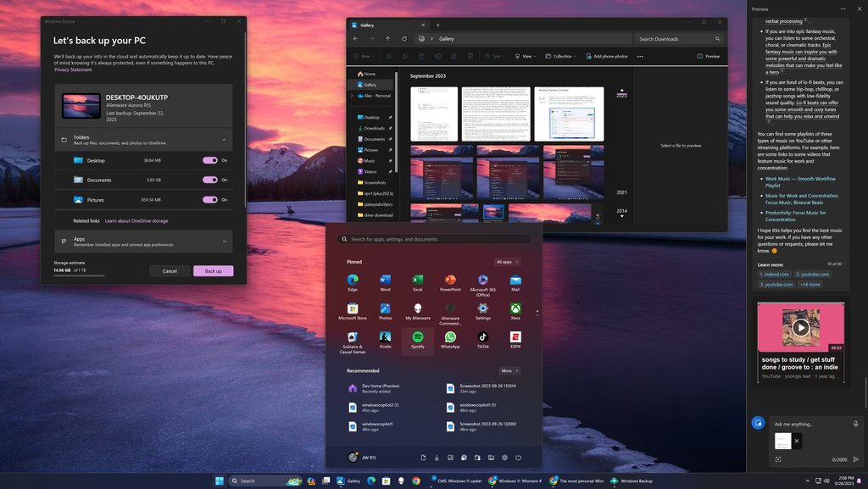Select the delete icon in the Gallery toolbar

click(x=470, y=56)
